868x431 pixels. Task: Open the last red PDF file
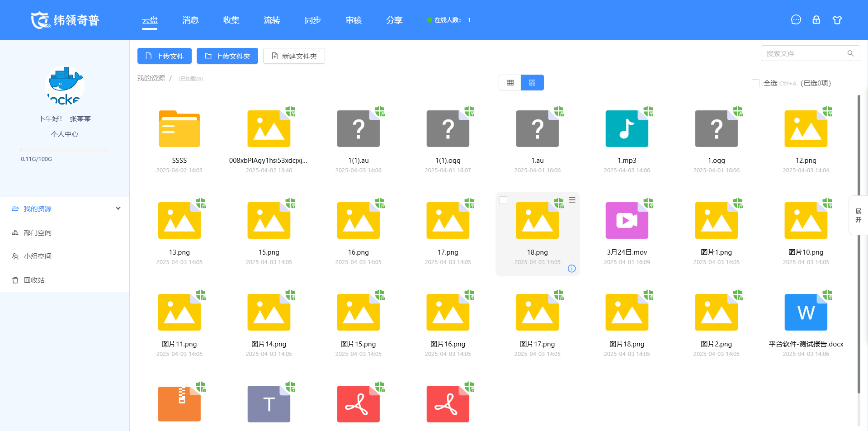pos(448,404)
